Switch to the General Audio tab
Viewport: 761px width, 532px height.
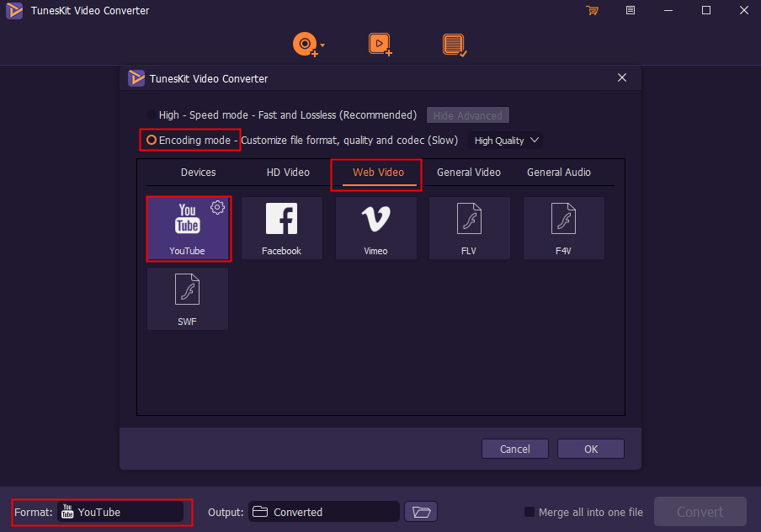[559, 173]
